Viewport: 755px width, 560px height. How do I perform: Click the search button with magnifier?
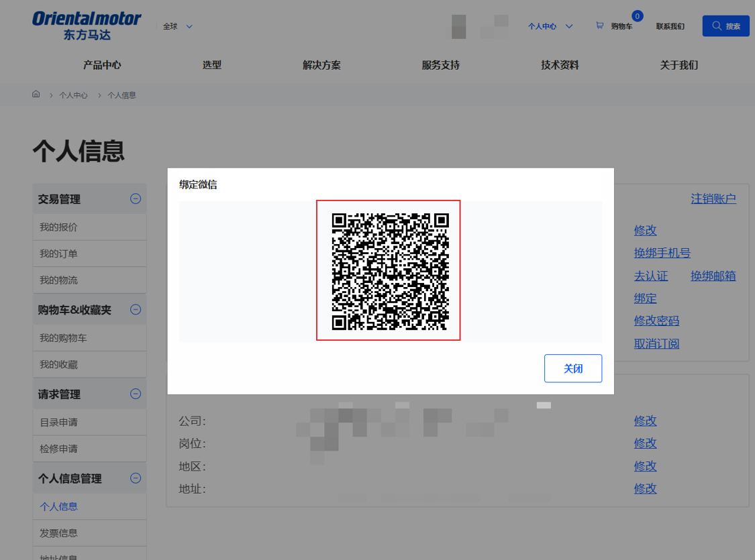point(725,26)
